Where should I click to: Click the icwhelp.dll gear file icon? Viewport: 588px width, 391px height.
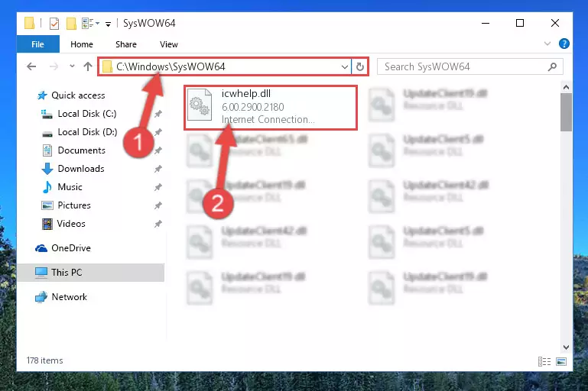point(200,105)
